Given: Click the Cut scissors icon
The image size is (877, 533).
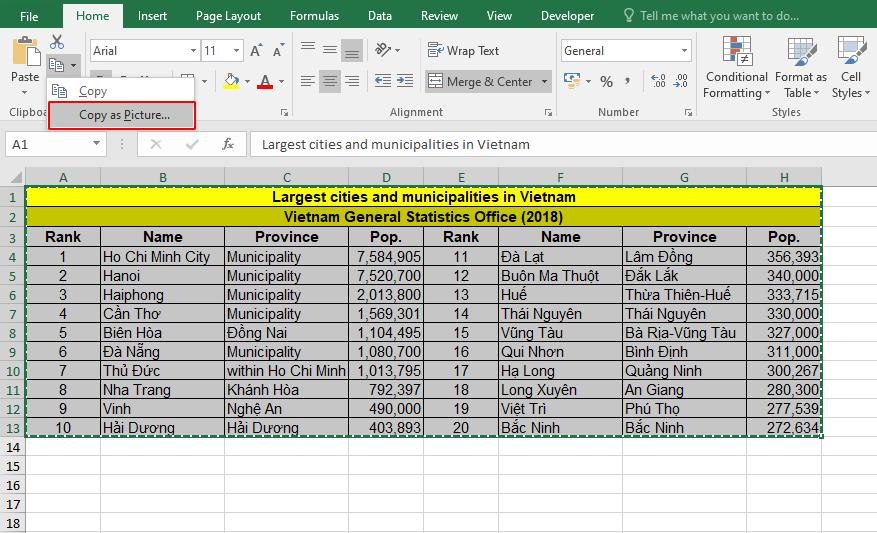Looking at the screenshot, I should coord(57,42).
